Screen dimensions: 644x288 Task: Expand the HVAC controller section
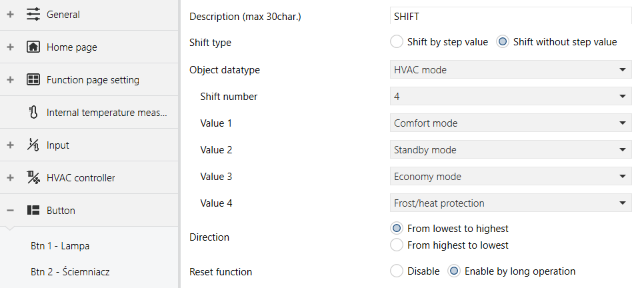(10, 177)
